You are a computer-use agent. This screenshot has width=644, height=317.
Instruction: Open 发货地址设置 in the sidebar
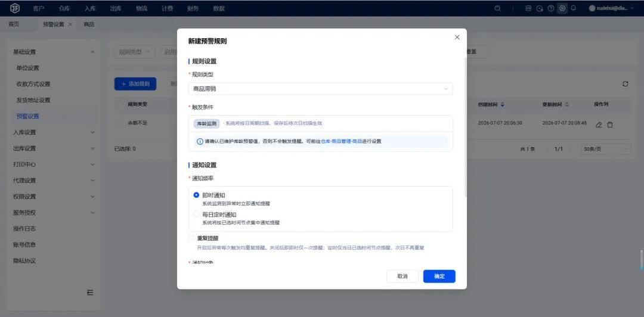point(33,100)
